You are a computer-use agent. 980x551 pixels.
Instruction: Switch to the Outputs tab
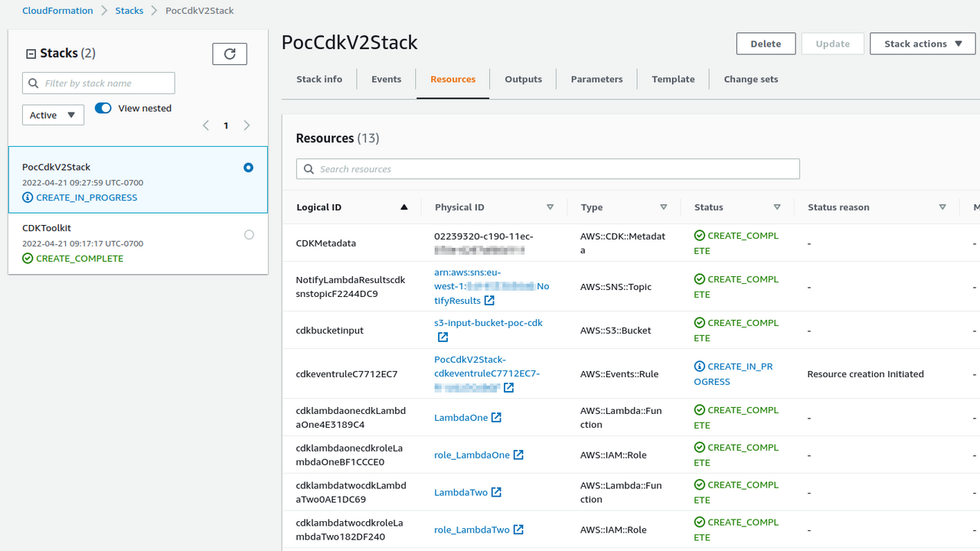tap(524, 79)
